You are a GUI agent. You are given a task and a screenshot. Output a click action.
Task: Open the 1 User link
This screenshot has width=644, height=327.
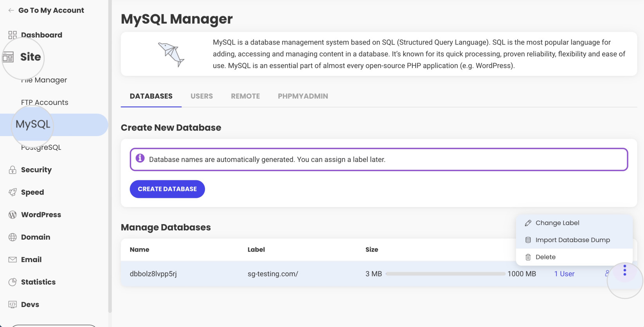(564, 274)
